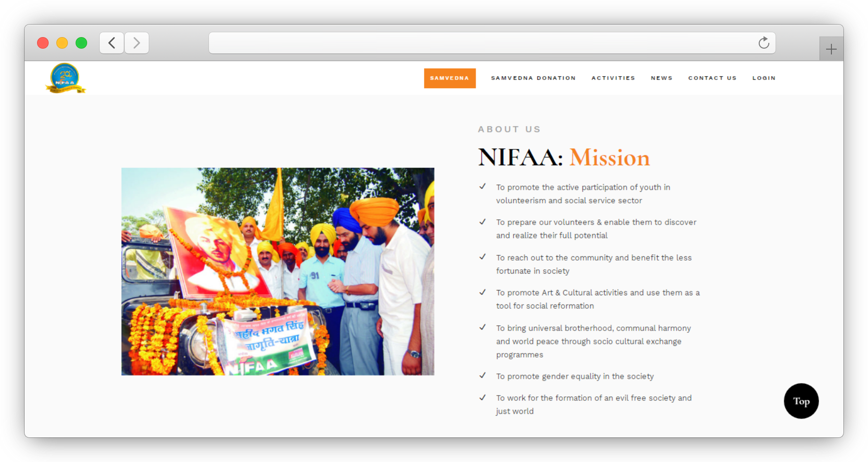Viewport: 868px width, 462px height.
Task: Open the Samvedna menu item
Action: point(450,78)
